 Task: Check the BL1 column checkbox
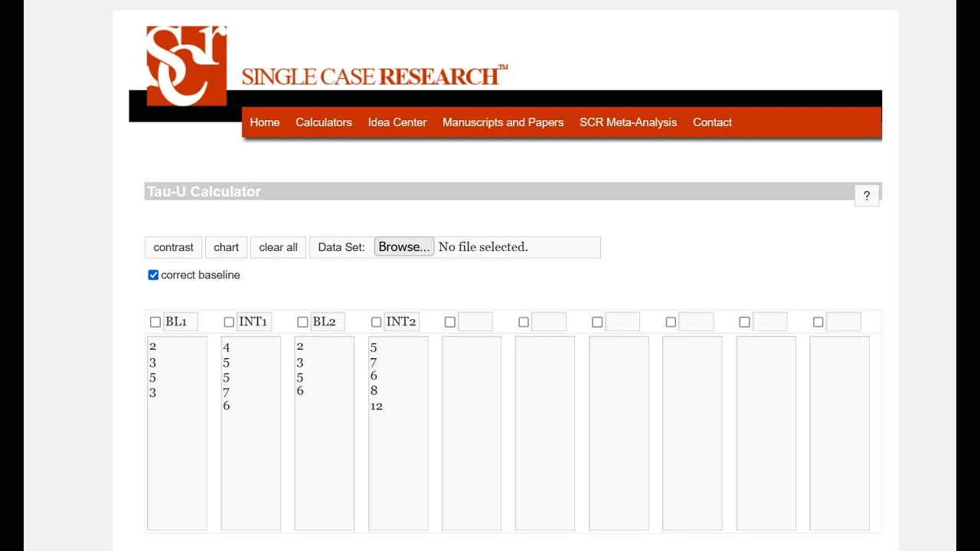[155, 322]
